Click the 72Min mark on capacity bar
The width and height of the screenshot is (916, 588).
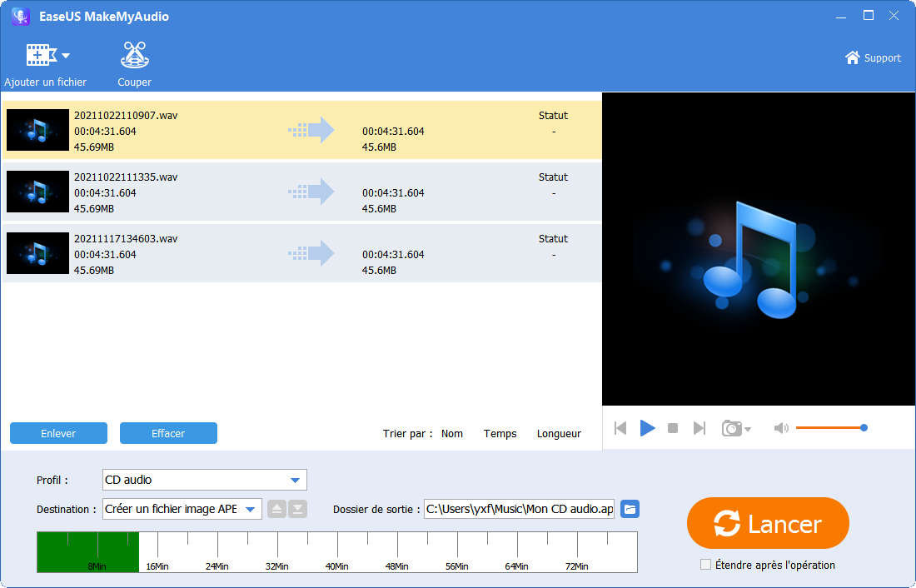(576, 566)
